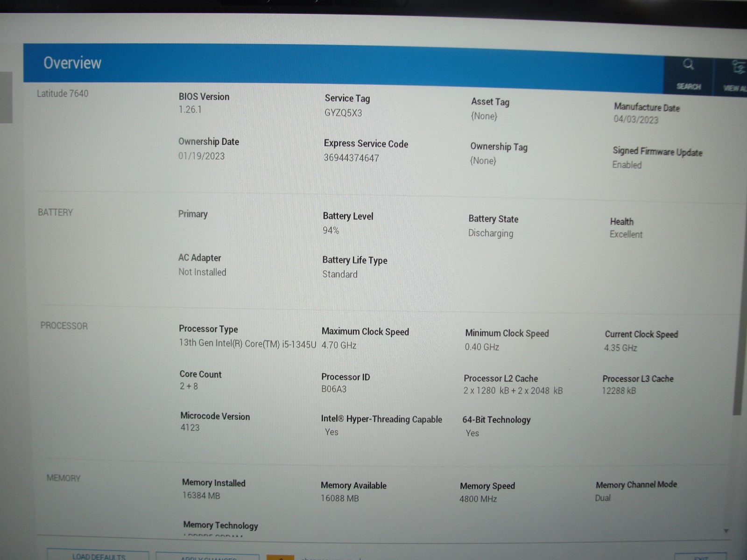Screen dimensions: 747x560
Task: Click Intel Hyper-Threading Capable label
Action: 381,419
